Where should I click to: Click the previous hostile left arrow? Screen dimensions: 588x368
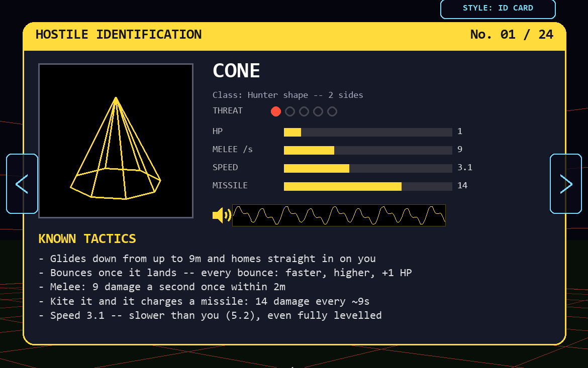click(22, 184)
